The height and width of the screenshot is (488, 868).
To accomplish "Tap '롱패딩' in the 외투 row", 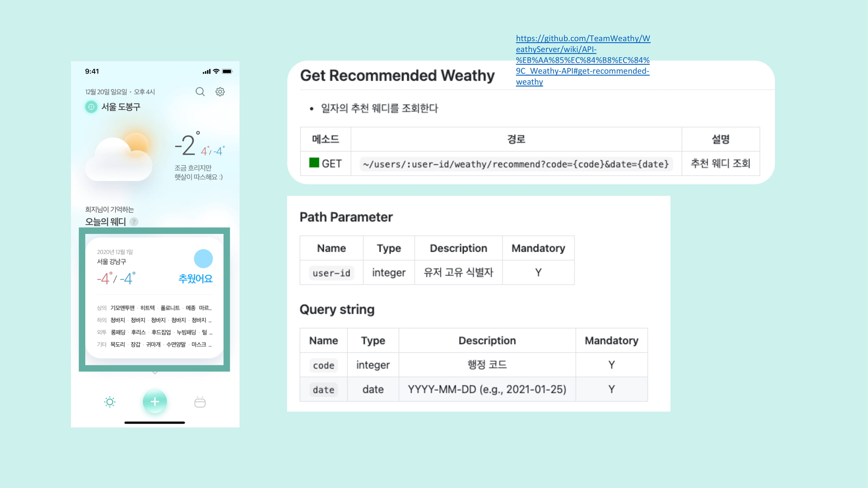I will (118, 332).
